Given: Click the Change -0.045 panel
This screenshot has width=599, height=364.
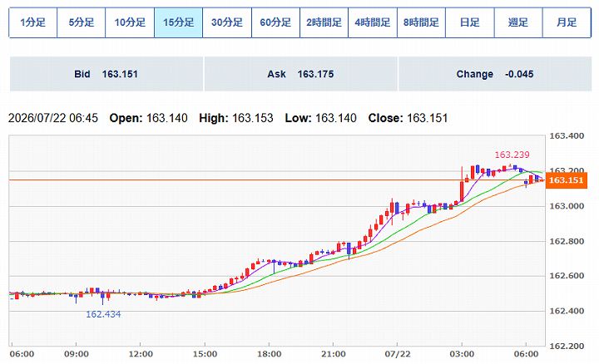Looking at the screenshot, I should (495, 74).
